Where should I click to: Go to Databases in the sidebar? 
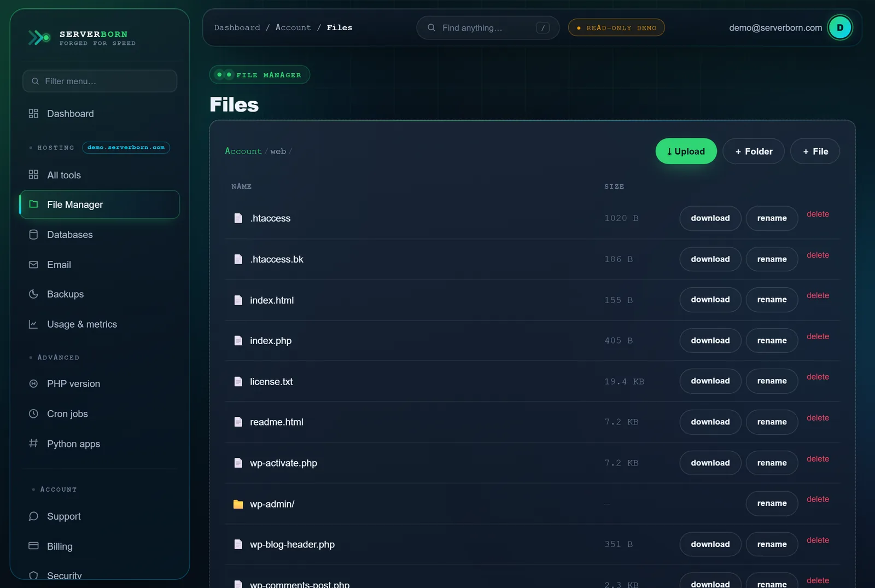click(100, 234)
